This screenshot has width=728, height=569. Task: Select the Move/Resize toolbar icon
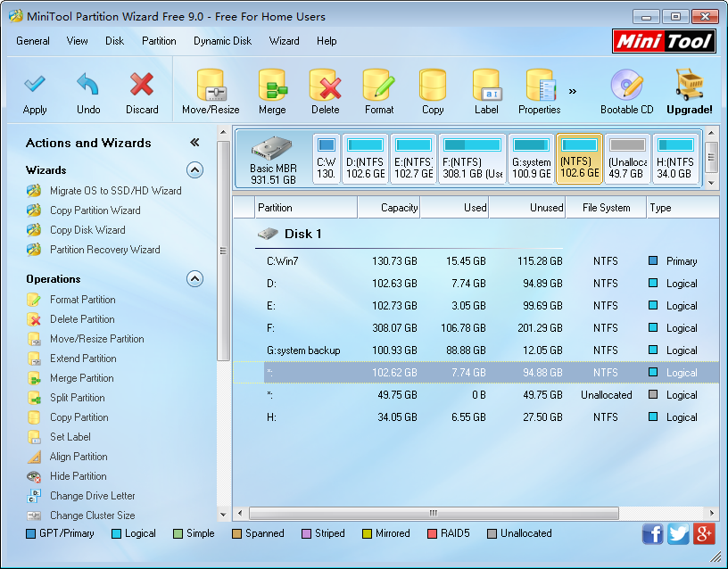211,85
